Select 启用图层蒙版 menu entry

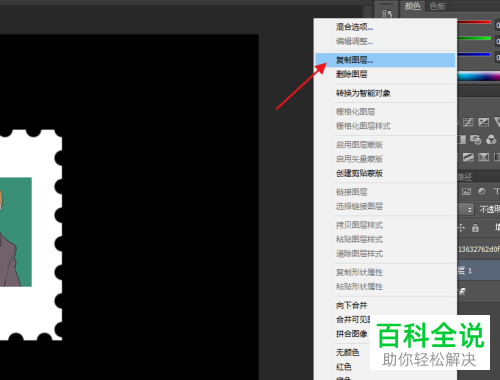[x=385, y=145]
